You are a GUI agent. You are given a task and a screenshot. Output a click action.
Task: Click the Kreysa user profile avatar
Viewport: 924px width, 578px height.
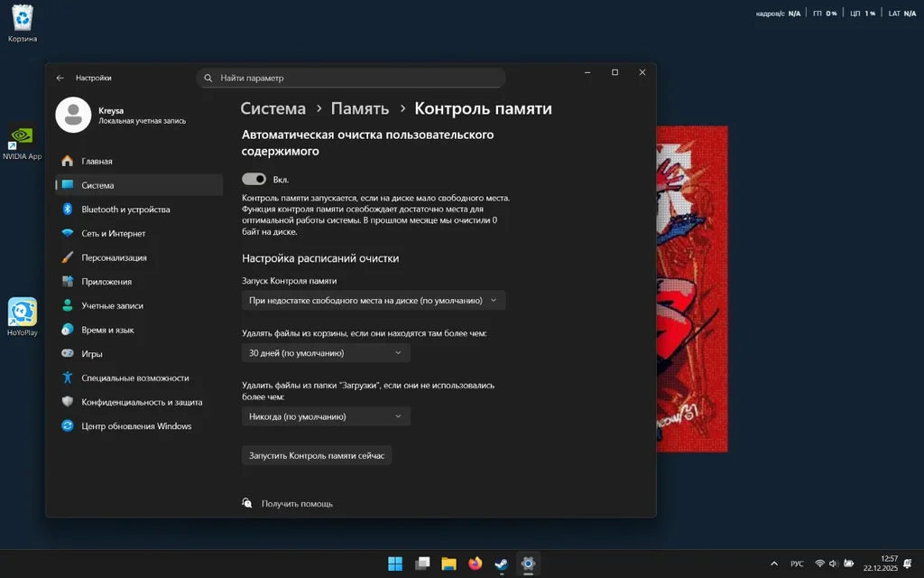click(x=73, y=115)
